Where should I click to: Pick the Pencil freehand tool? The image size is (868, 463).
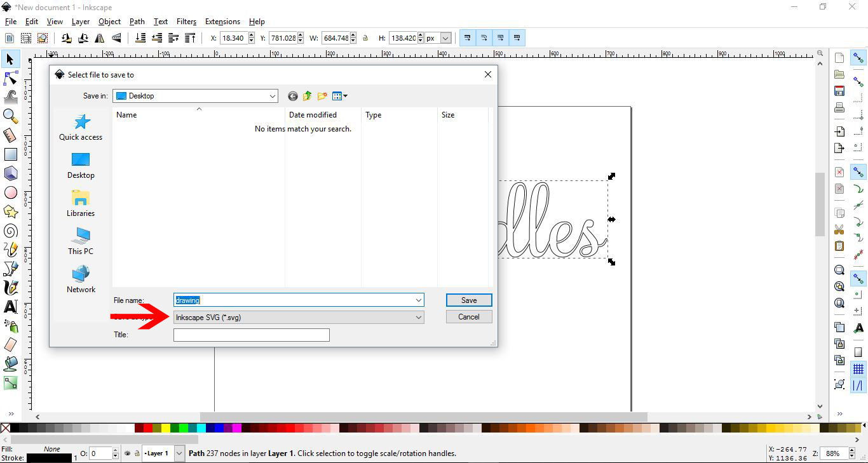[10, 250]
